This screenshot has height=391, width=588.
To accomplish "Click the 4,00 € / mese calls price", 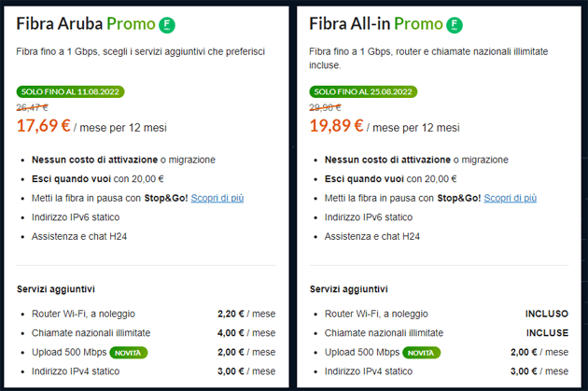I will pos(245,332).
